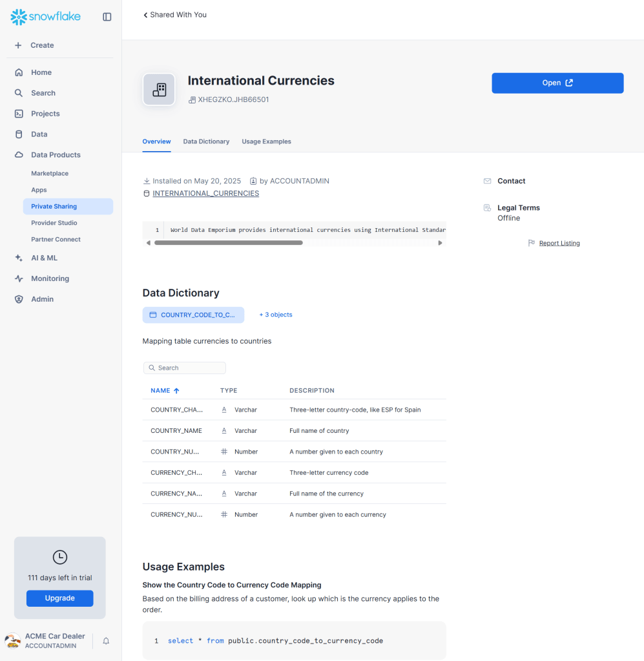Image resolution: width=644 pixels, height=661 pixels.
Task: Click the Contact envelope icon
Action: pos(487,181)
